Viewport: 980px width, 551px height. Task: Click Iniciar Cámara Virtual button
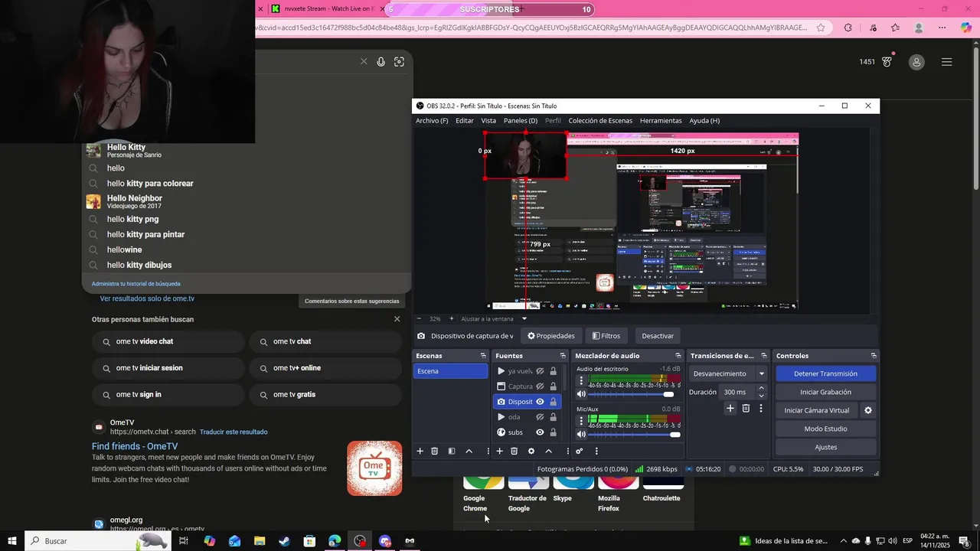(817, 410)
